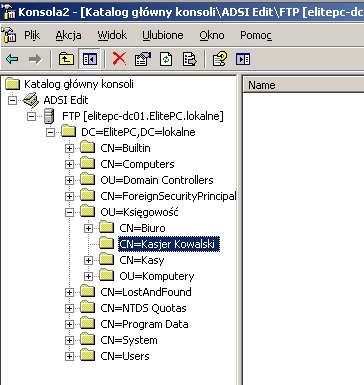
Task: Open the Widok menu
Action: click(112, 35)
